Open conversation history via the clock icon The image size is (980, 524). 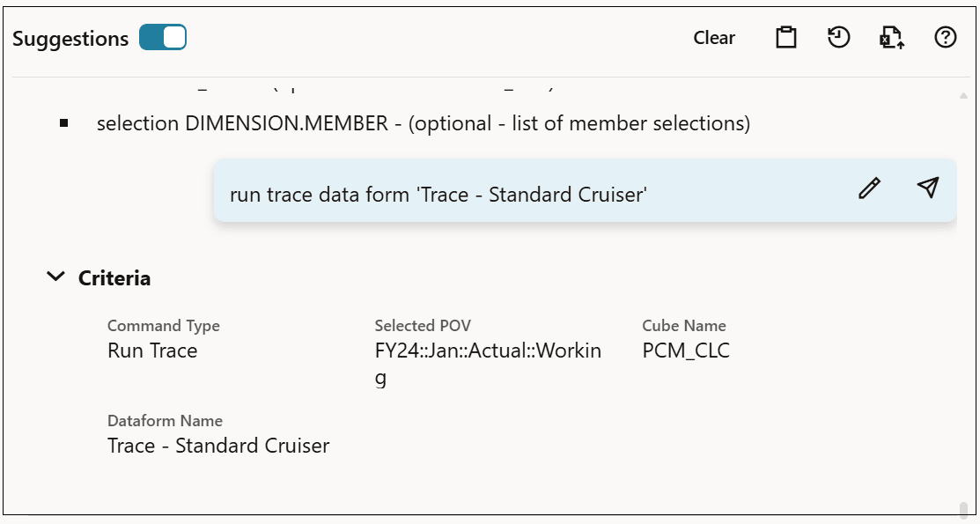click(838, 37)
